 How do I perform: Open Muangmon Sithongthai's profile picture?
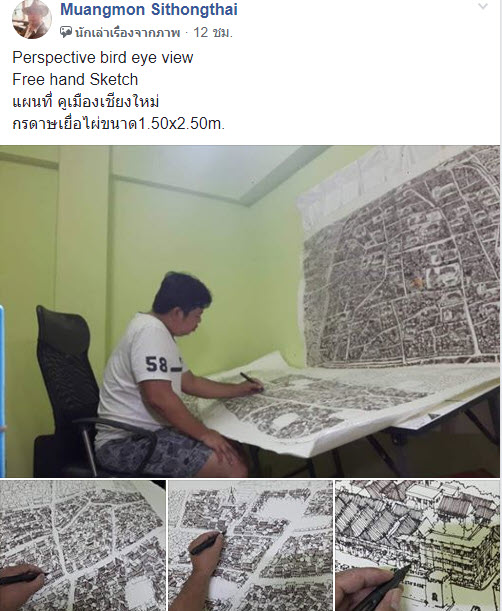click(x=32, y=19)
